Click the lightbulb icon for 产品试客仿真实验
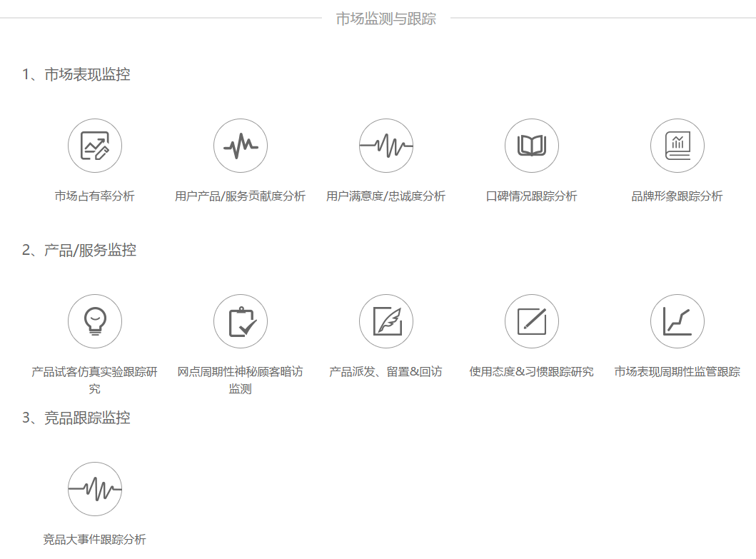 [x=95, y=321]
